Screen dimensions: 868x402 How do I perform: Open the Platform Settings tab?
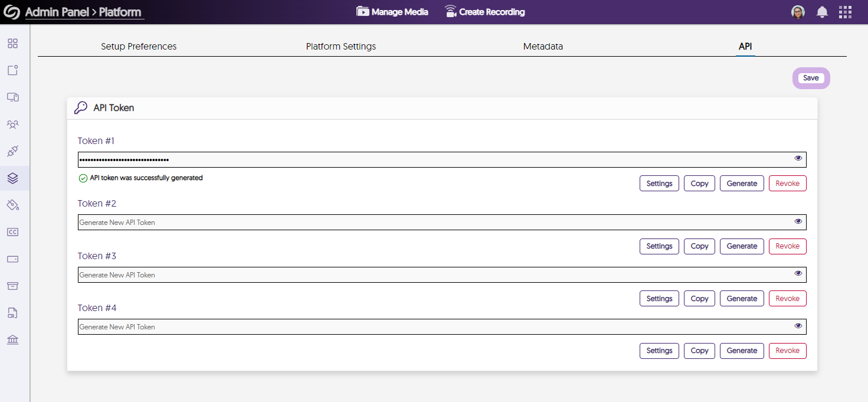tap(340, 46)
